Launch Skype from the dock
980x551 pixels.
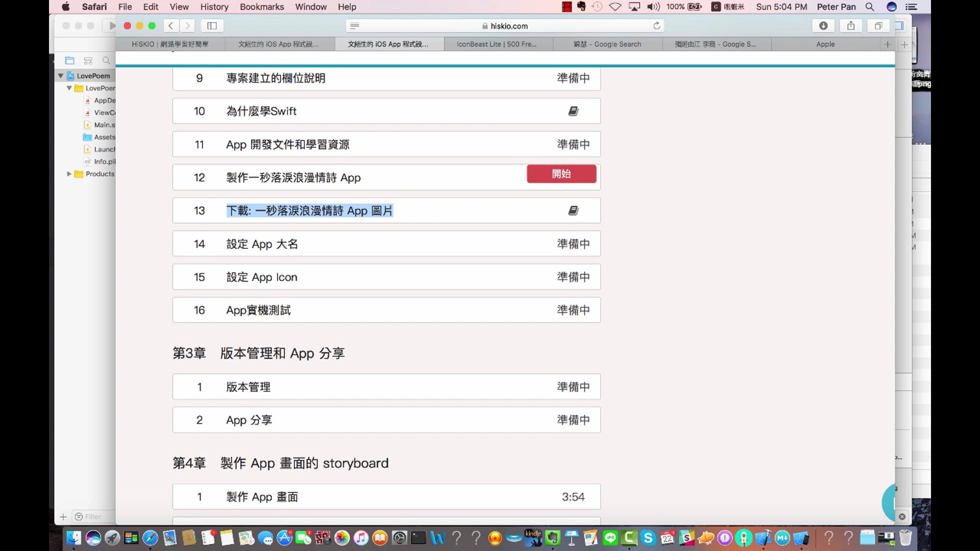pos(648,538)
